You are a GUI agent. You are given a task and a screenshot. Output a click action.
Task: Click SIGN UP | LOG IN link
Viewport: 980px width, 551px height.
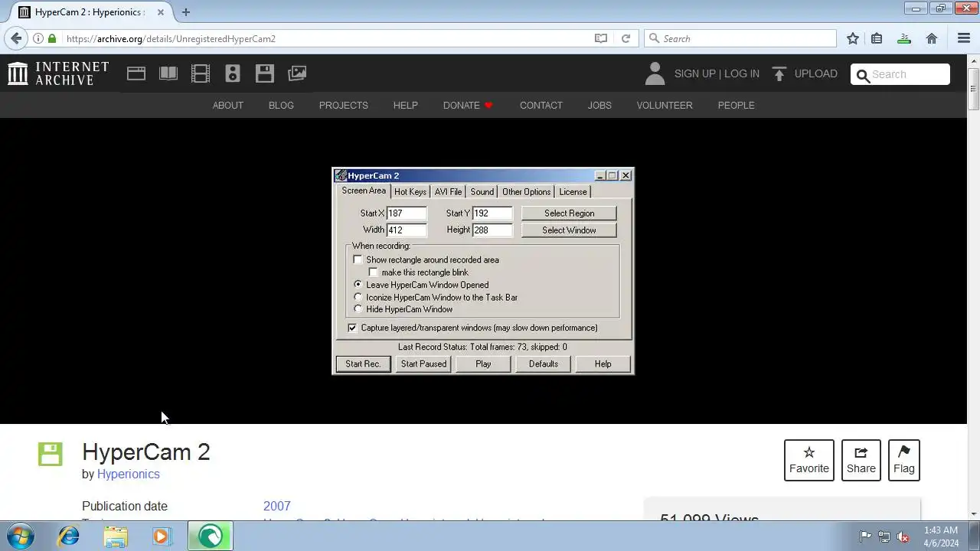pos(717,73)
